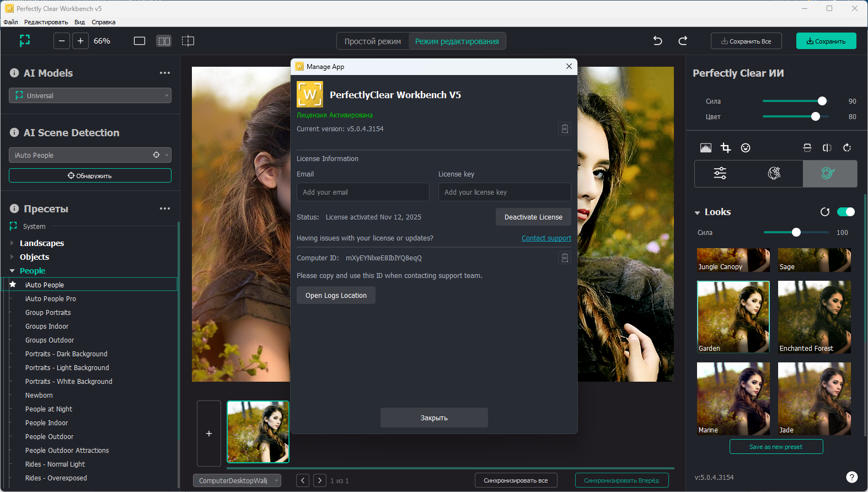Open the Справка menu

click(x=103, y=22)
